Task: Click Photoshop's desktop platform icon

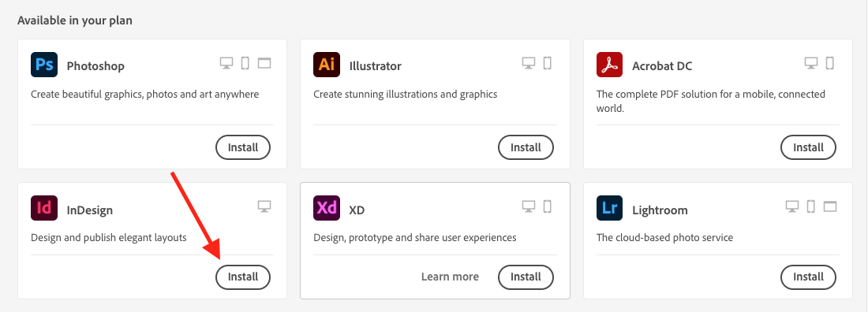Action: pyautogui.click(x=226, y=63)
